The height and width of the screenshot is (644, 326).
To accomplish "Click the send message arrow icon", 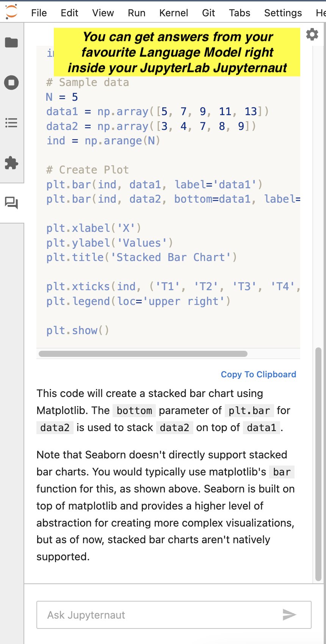I will click(289, 614).
